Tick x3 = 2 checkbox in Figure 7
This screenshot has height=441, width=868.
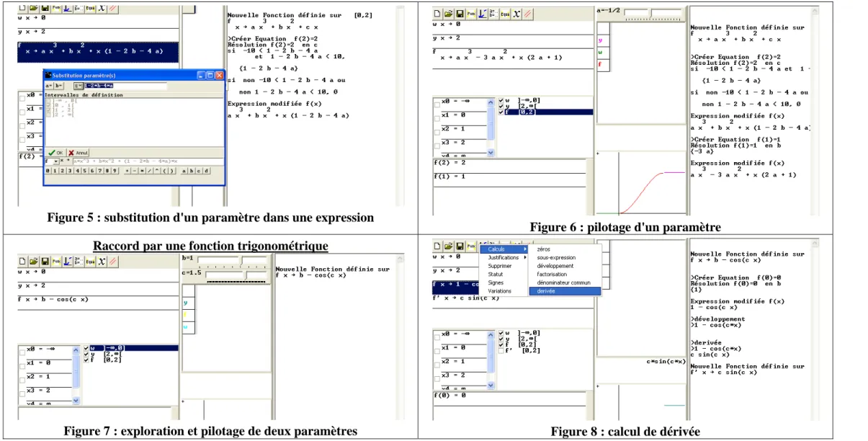22,394
